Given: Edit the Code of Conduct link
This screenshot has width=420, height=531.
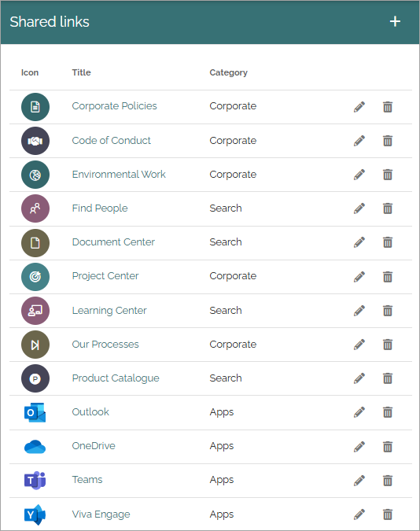Looking at the screenshot, I should (359, 141).
